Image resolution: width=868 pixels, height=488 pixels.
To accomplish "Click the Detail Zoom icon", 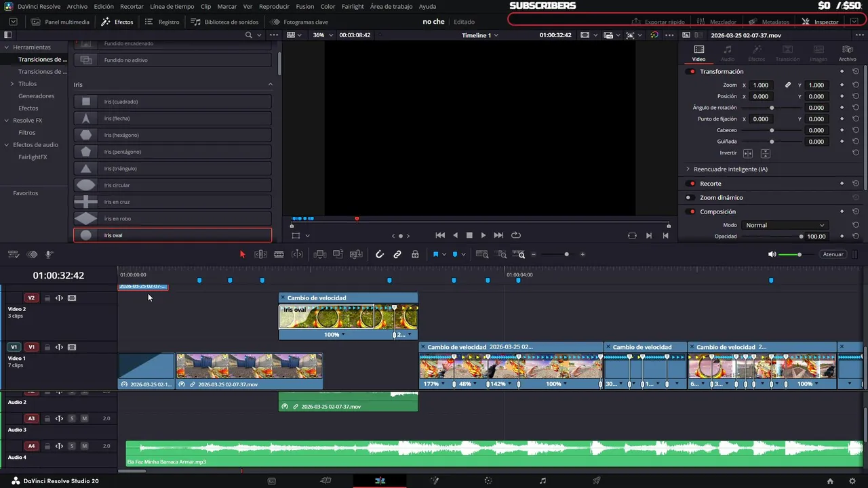I will pyautogui.click(x=502, y=254).
